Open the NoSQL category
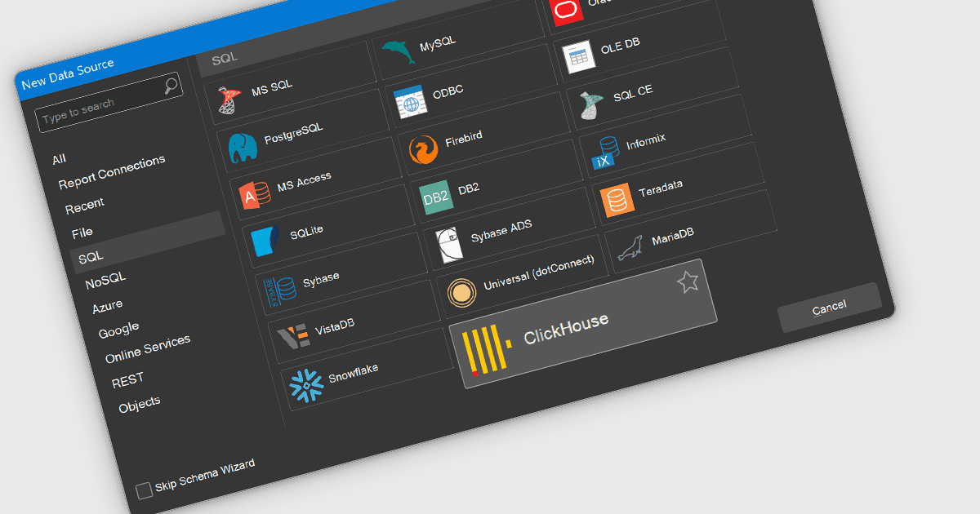The image size is (980, 514). [x=105, y=281]
